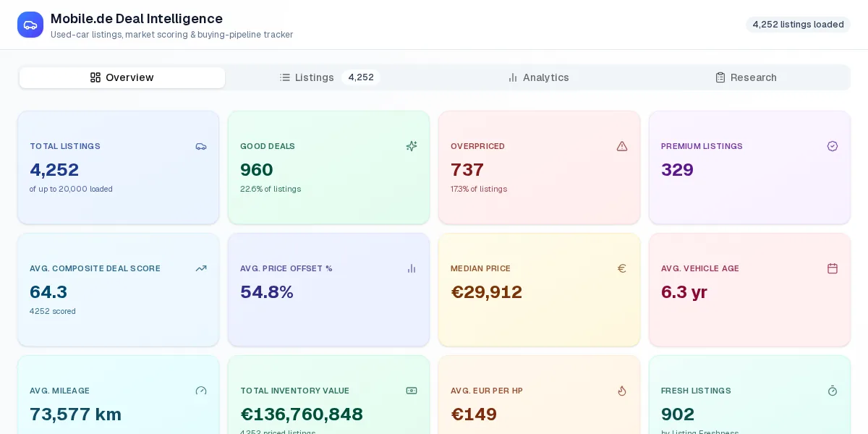Open the Analytics tab
This screenshot has height=434, width=868.
point(538,77)
